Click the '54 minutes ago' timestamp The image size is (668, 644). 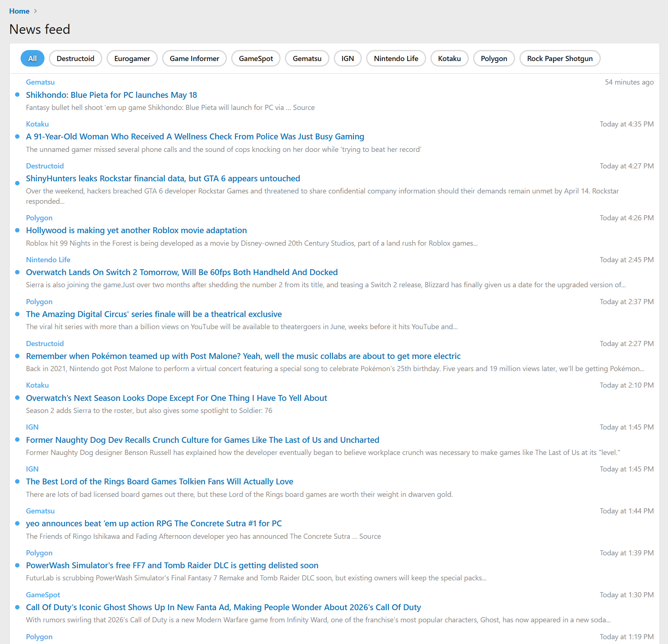tap(629, 82)
